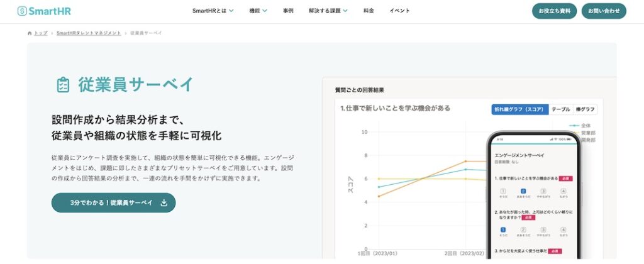644x264 pixels.
Task: Click the 必須 badge on phone question 2
Action: pos(528,217)
